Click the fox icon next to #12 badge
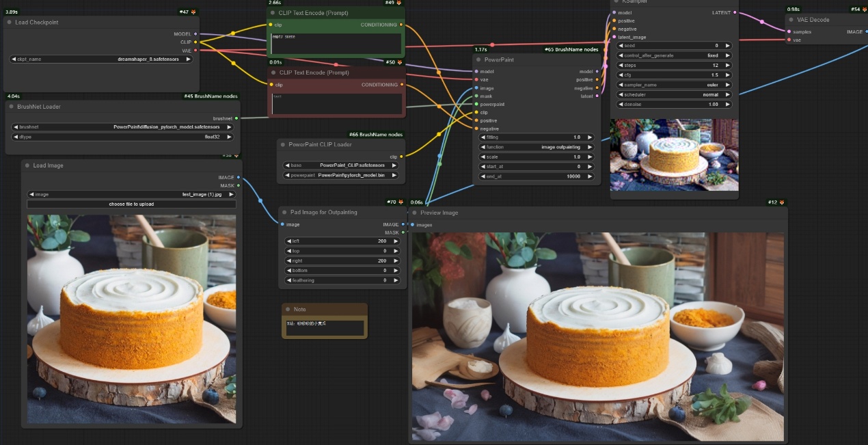 [782, 202]
